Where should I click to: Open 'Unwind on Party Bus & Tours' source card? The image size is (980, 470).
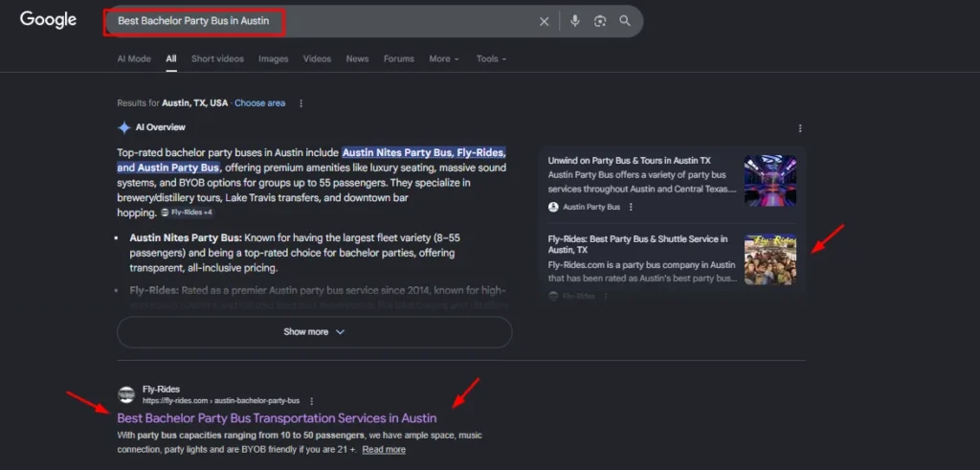pyautogui.click(x=630, y=161)
